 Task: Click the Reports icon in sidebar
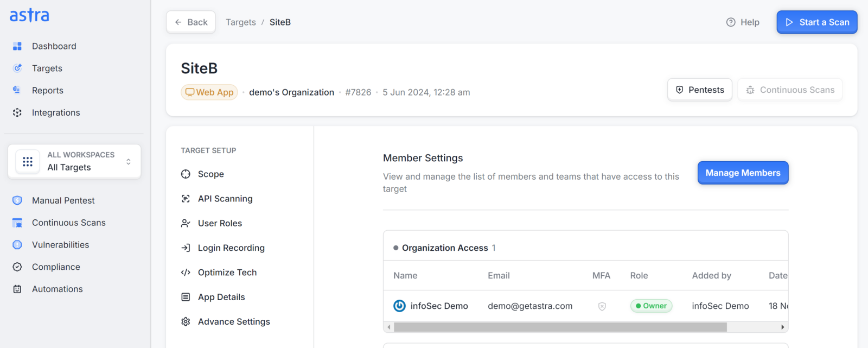(17, 90)
